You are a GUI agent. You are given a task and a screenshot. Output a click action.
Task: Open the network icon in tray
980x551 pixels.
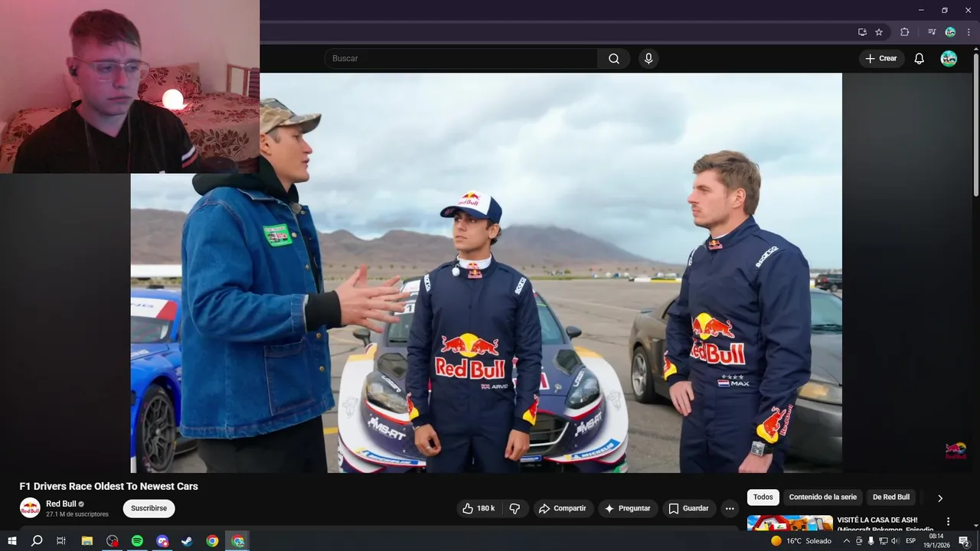click(883, 541)
